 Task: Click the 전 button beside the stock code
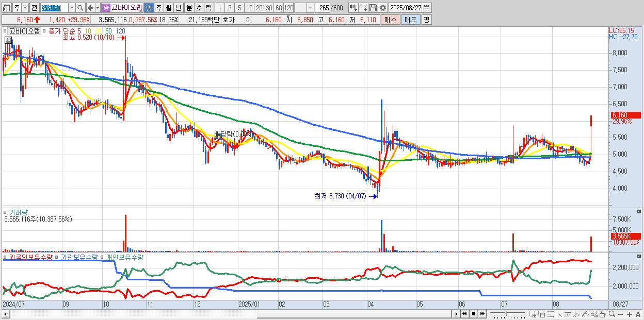pos(34,8)
